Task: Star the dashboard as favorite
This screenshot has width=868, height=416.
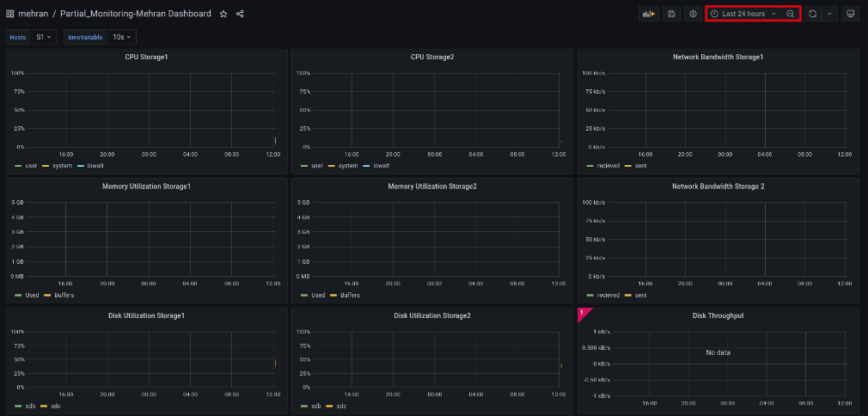Action: [x=223, y=14]
